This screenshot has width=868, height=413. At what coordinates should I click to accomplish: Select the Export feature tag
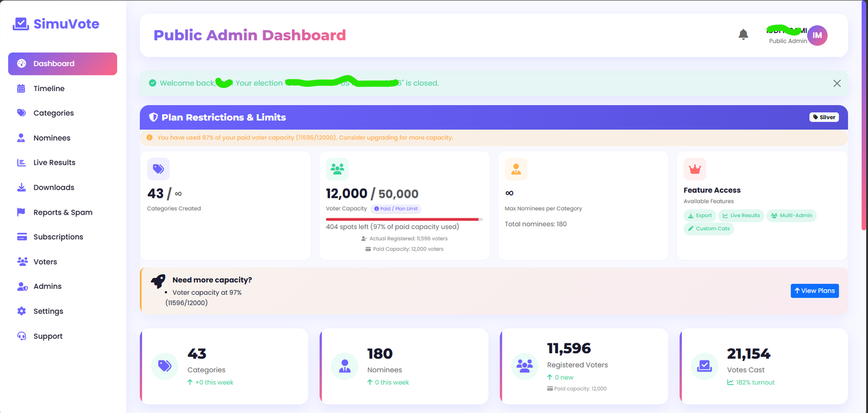click(x=700, y=216)
